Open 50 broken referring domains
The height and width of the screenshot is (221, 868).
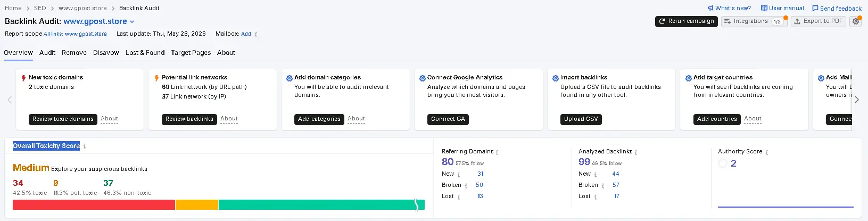pos(480,185)
